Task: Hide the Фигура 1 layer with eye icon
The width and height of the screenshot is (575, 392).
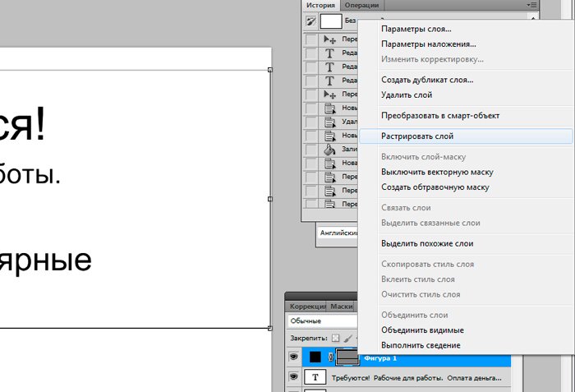Action: [x=294, y=357]
